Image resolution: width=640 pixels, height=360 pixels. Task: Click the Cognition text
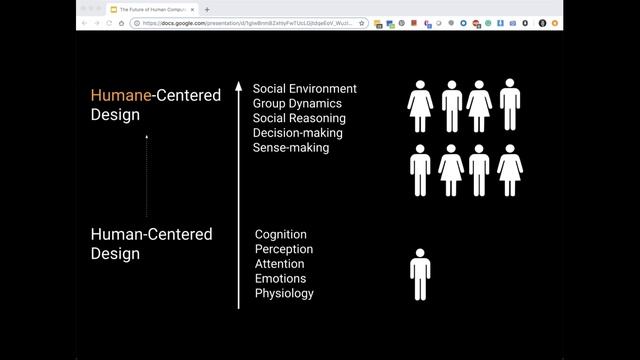(x=281, y=234)
